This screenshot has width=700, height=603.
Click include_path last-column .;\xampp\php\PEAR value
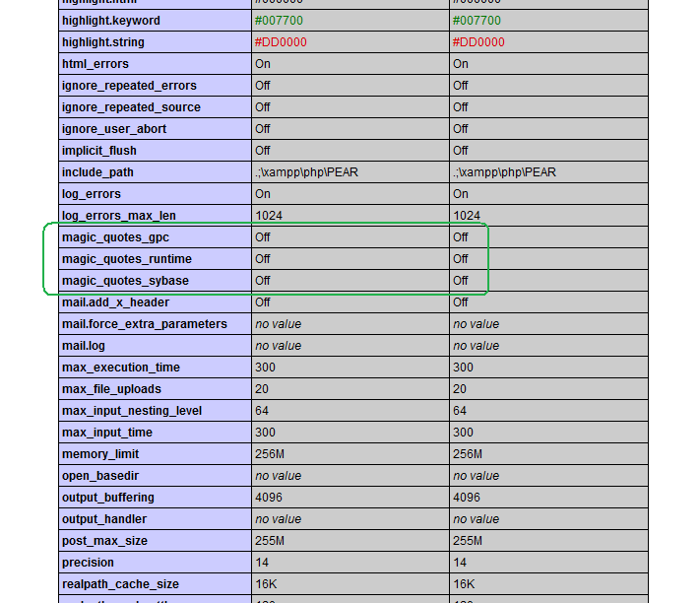pos(504,172)
